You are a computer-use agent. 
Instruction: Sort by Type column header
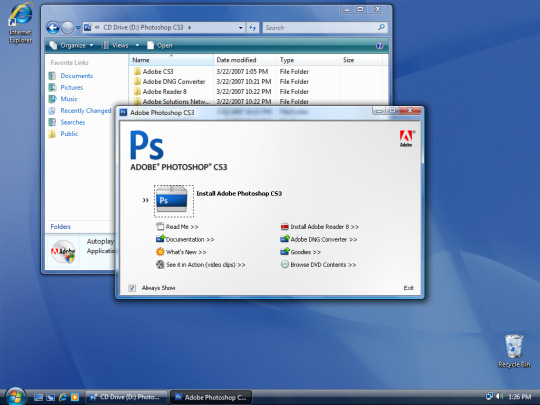click(x=308, y=60)
